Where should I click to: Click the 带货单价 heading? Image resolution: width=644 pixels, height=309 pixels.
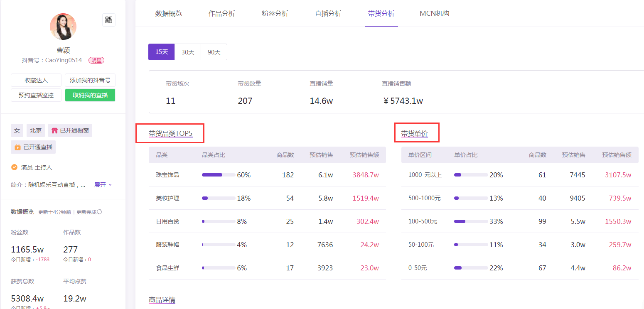(x=414, y=134)
